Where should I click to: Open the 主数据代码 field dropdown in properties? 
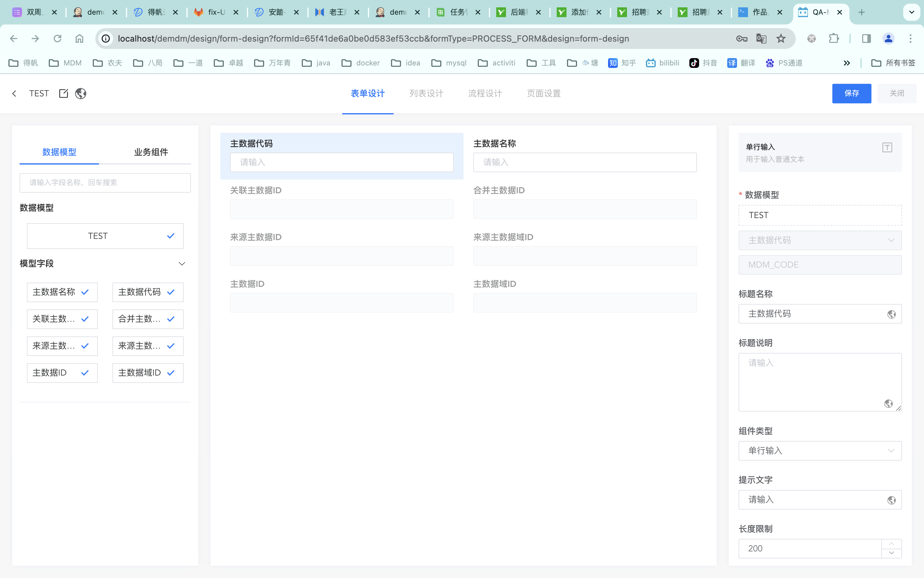coord(820,240)
